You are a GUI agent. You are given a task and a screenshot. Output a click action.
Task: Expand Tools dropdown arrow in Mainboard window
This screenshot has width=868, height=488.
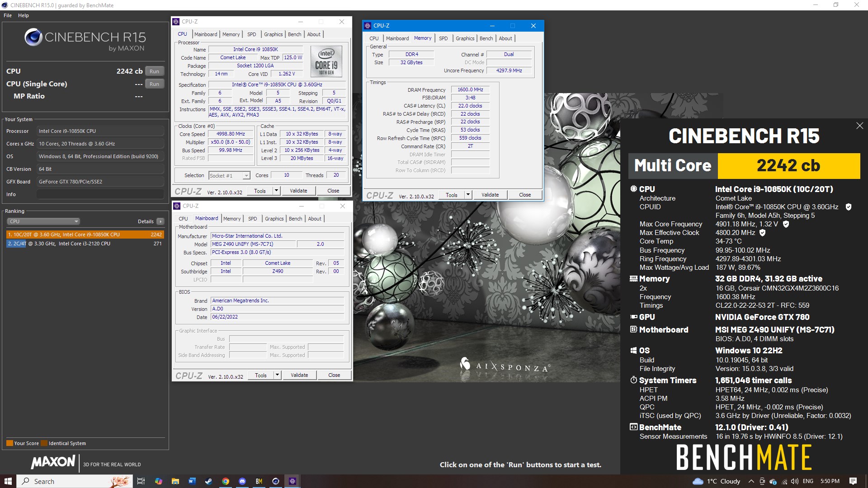(277, 375)
